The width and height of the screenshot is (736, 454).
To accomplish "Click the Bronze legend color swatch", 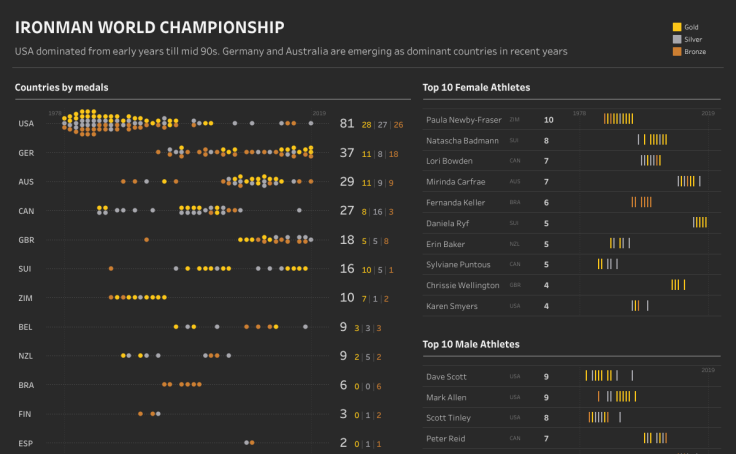I will pyautogui.click(x=677, y=50).
